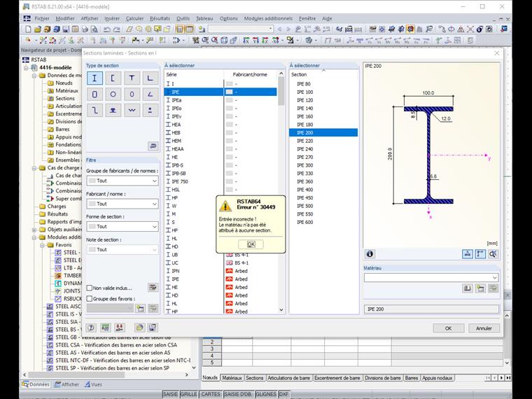Switch to the Afficher navigator tab

point(66,384)
